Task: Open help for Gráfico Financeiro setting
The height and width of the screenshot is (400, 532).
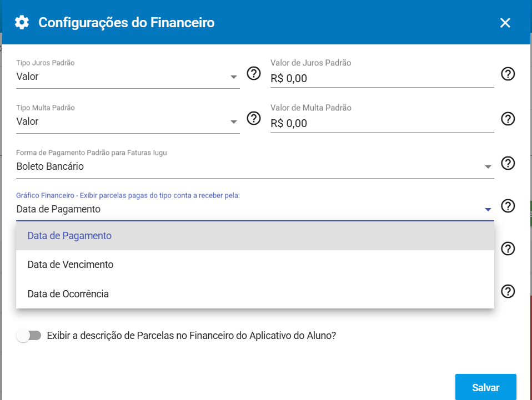Action: (x=508, y=206)
